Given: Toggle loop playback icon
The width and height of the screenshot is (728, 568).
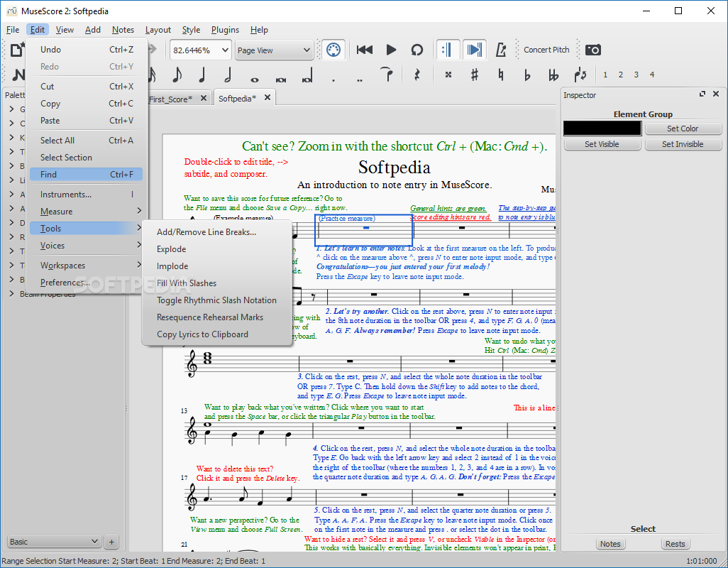Looking at the screenshot, I should (x=417, y=50).
